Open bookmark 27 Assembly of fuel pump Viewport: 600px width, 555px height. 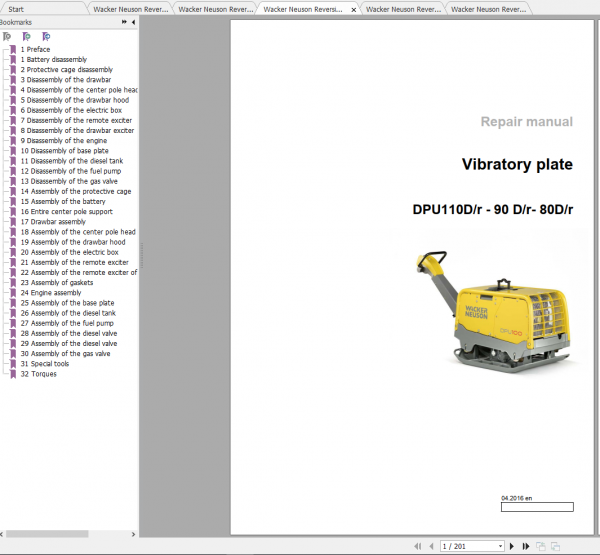point(67,323)
